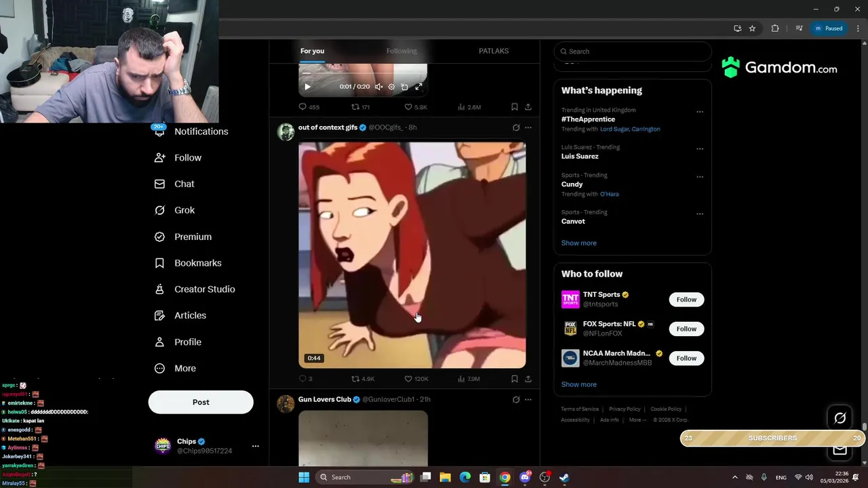Follow FOX Sports: NFL
868x488 pixels.
[686, 329]
